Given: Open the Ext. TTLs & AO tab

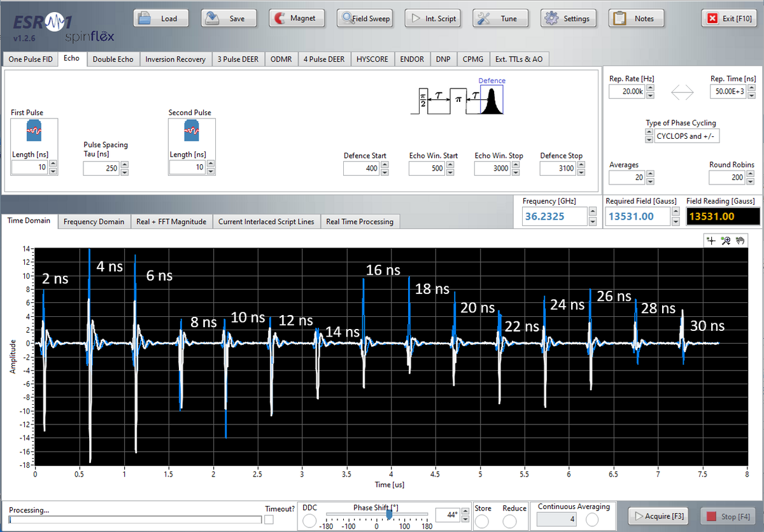Looking at the screenshot, I should [x=519, y=59].
